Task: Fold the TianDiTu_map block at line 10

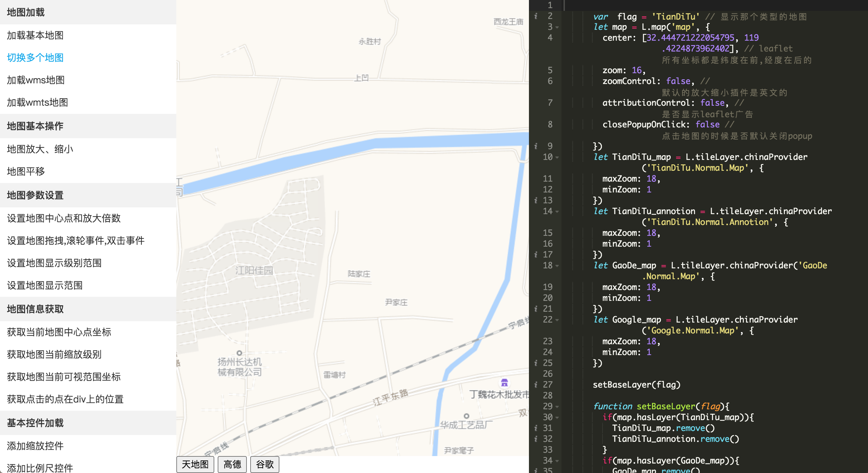Action: 557,158
